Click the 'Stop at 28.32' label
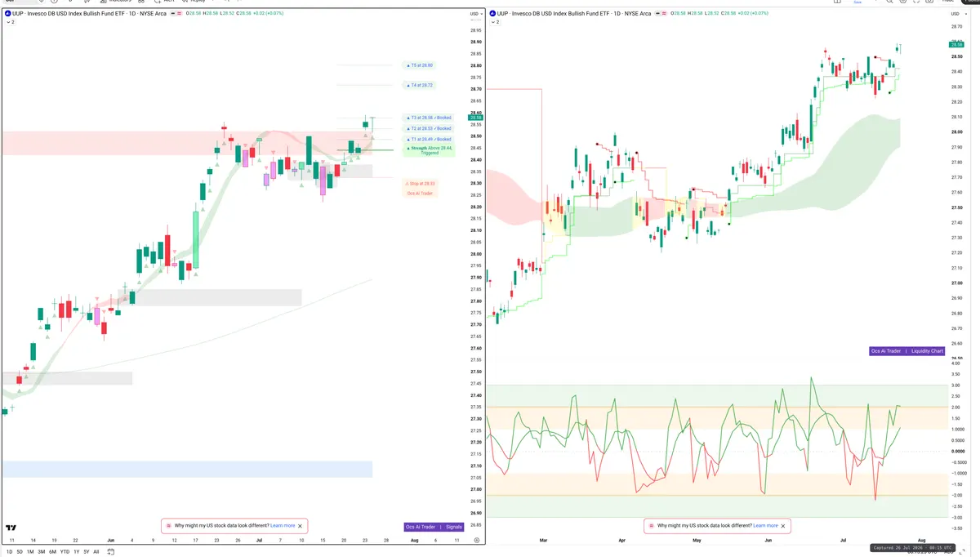This screenshot has width=980, height=557. [x=421, y=184]
